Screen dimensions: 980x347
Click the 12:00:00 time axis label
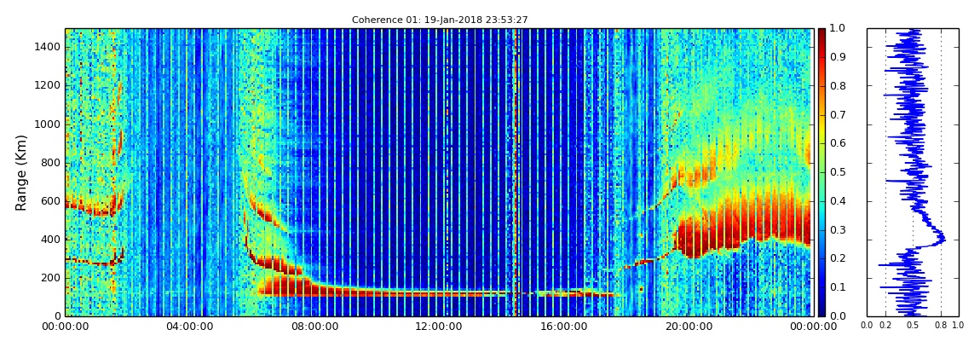click(x=437, y=327)
